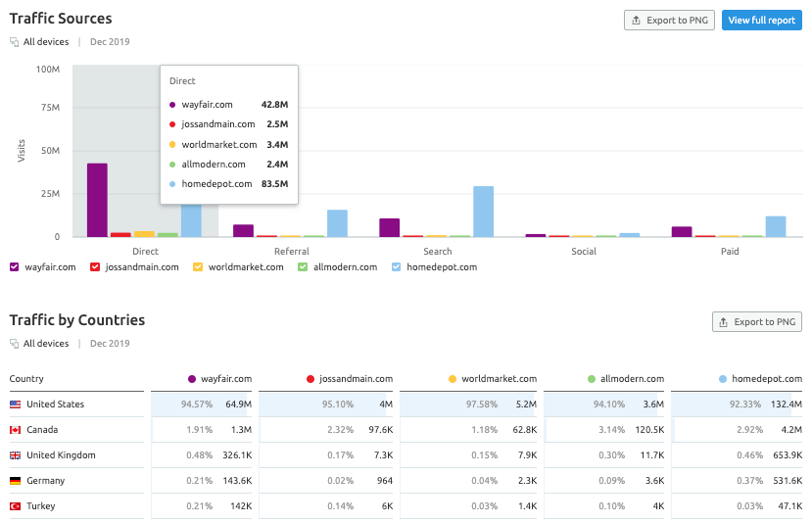This screenshot has width=812, height=523.
Task: Click Canada flag icon
Action: tap(16, 430)
